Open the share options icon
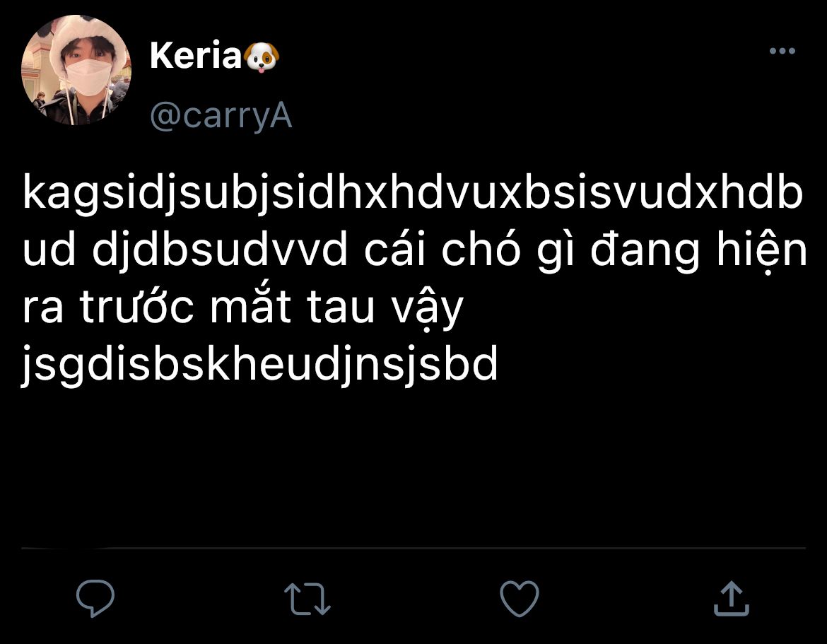This screenshot has width=827, height=644. (731, 599)
